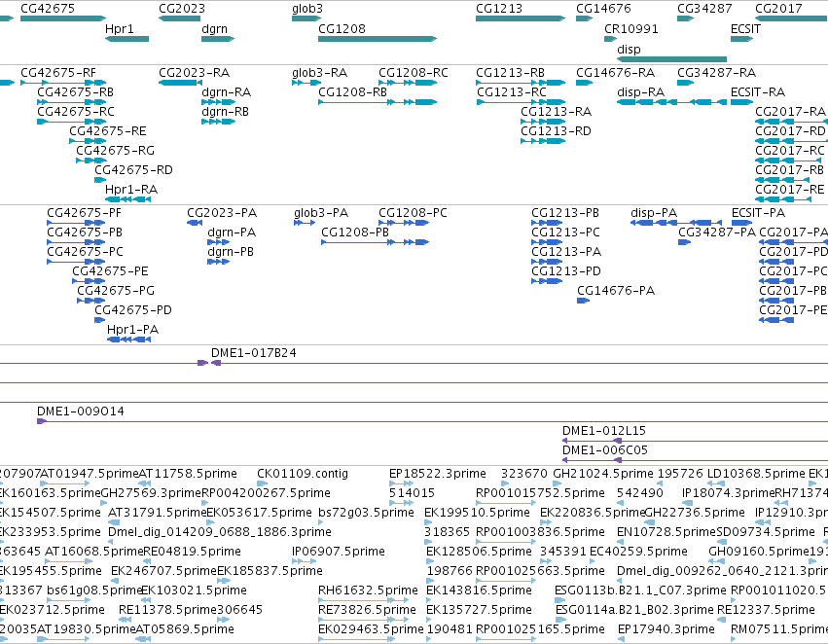Select protein disp-PA
This screenshot has height=644, width=828.
pos(676,223)
